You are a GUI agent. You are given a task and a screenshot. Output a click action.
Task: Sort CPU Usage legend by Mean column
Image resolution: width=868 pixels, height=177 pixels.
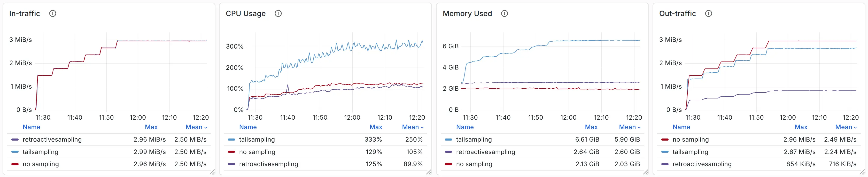tap(412, 127)
